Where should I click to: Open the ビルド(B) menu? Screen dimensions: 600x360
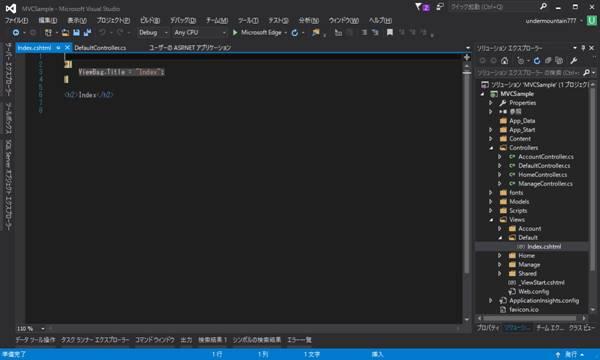(150, 20)
